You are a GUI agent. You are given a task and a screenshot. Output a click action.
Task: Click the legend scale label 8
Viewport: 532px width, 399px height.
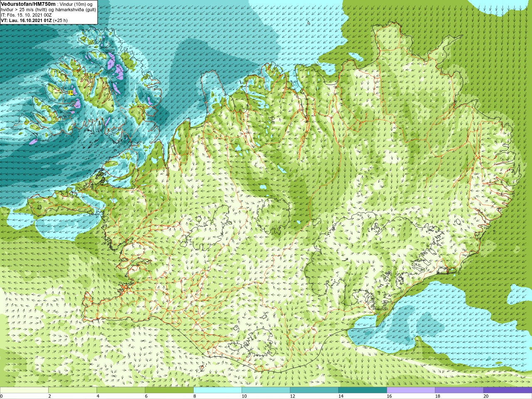(x=195, y=396)
